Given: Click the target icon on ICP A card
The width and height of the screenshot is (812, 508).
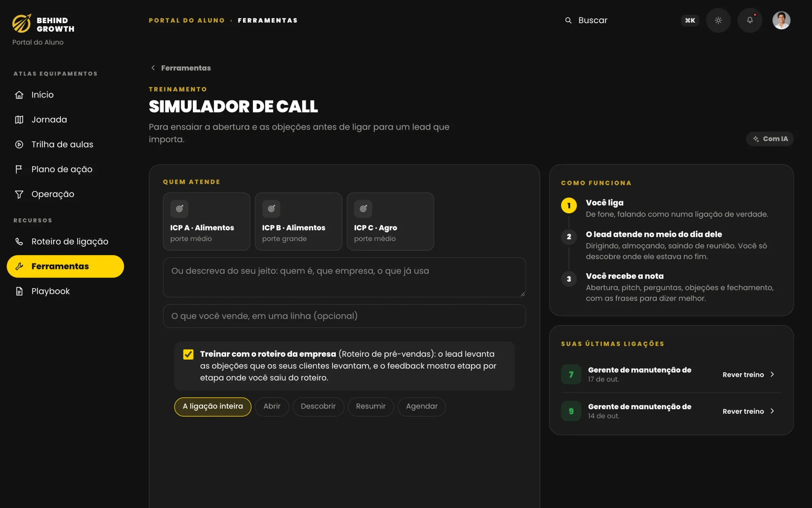Looking at the screenshot, I should click(x=179, y=208).
